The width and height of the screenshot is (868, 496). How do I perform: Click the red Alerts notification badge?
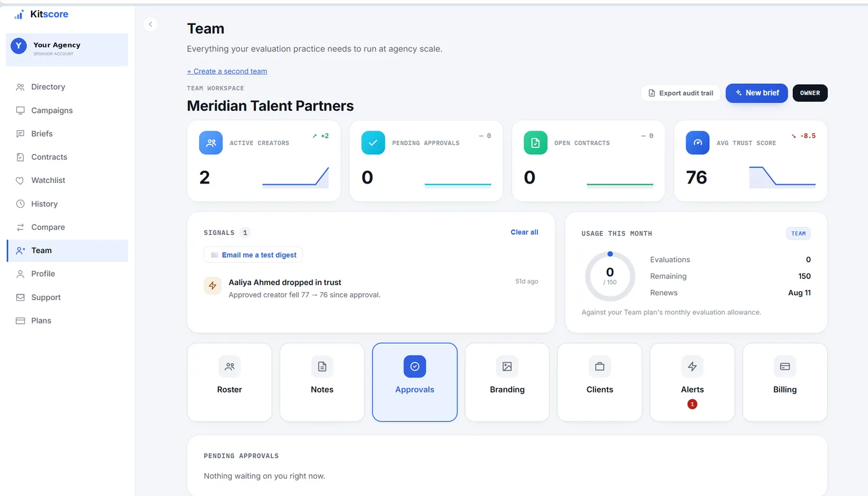693,404
